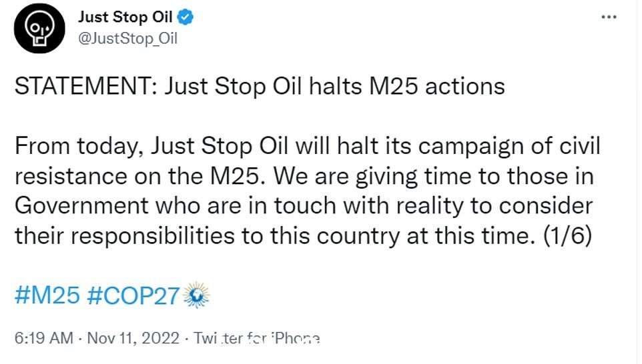Click the STATEMENT headline line of the tweet
Image resolution: width=642 pixels, height=364 pixels.
click(x=260, y=87)
